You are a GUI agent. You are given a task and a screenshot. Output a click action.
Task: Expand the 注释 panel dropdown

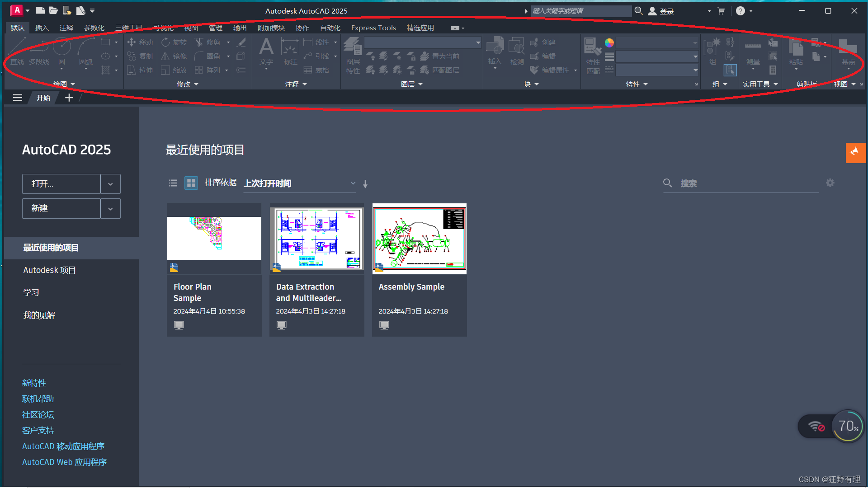(296, 84)
